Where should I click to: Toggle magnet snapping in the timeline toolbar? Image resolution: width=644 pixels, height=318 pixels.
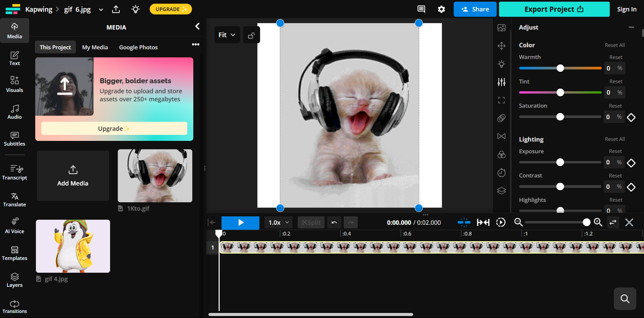pyautogui.click(x=463, y=222)
